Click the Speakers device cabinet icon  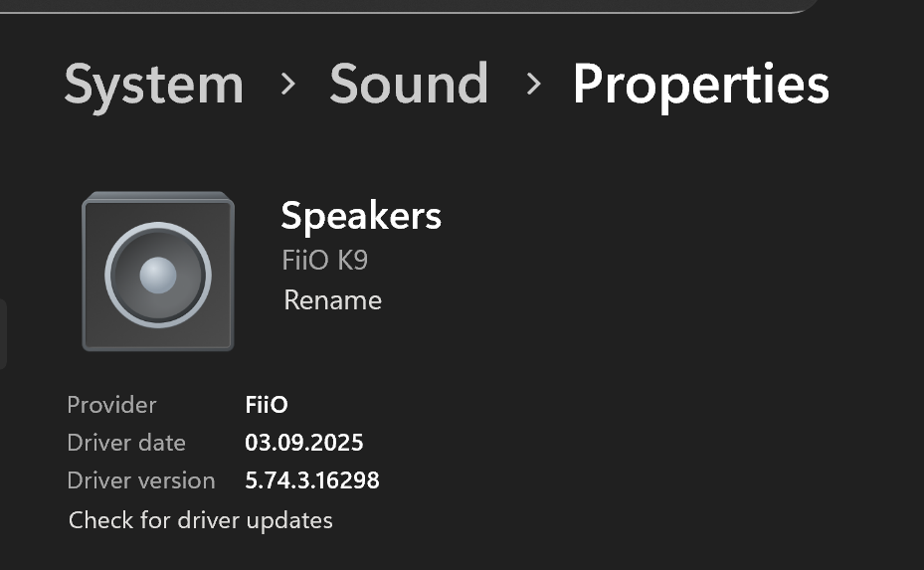coord(158,272)
